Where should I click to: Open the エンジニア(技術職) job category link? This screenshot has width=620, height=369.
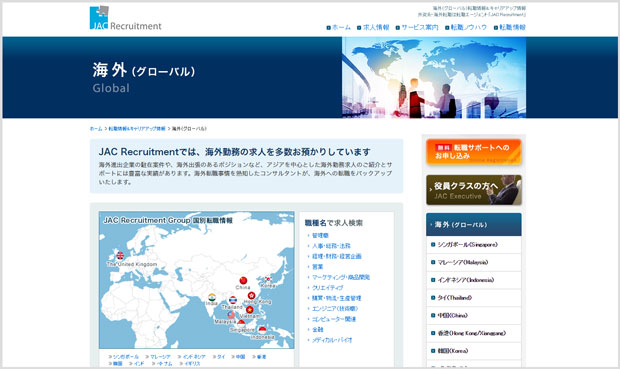click(x=335, y=308)
